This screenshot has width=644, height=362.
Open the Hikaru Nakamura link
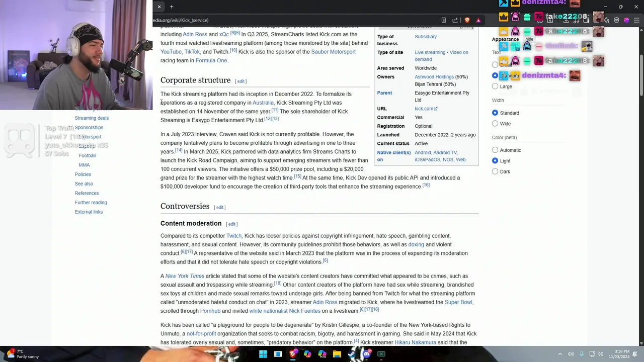tap(416, 342)
